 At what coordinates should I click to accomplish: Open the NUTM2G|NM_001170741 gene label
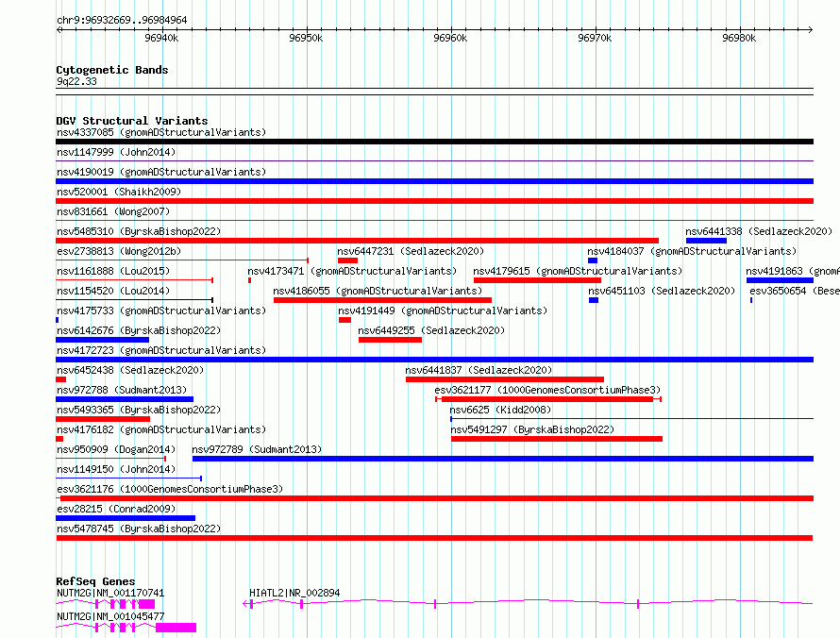pyautogui.click(x=110, y=593)
